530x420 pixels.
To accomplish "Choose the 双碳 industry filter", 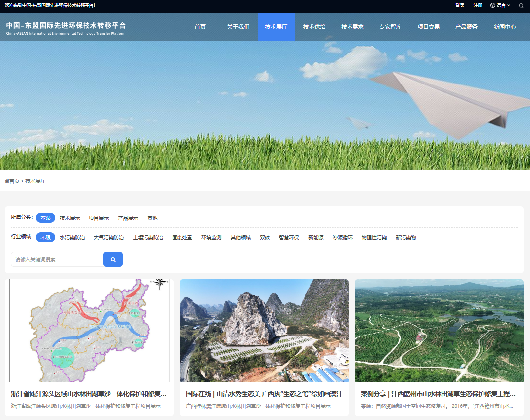I will (265, 238).
